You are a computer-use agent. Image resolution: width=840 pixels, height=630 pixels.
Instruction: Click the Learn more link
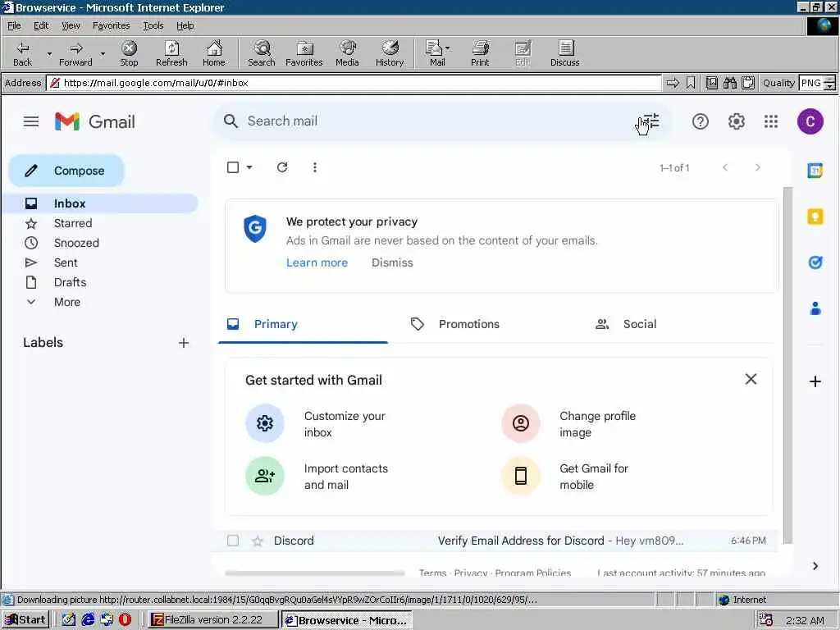(x=317, y=262)
